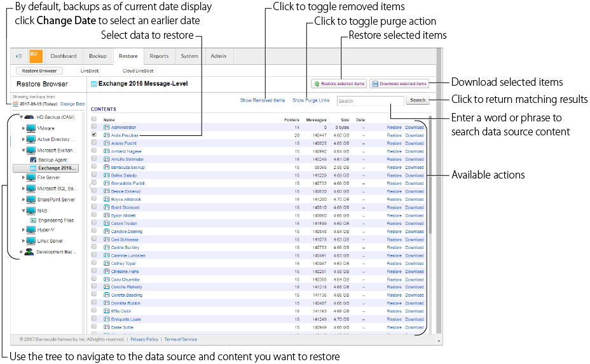This screenshot has height=364, width=590.
Task: Expand the Microsoft SQL Server tree node
Action: (x=24, y=189)
